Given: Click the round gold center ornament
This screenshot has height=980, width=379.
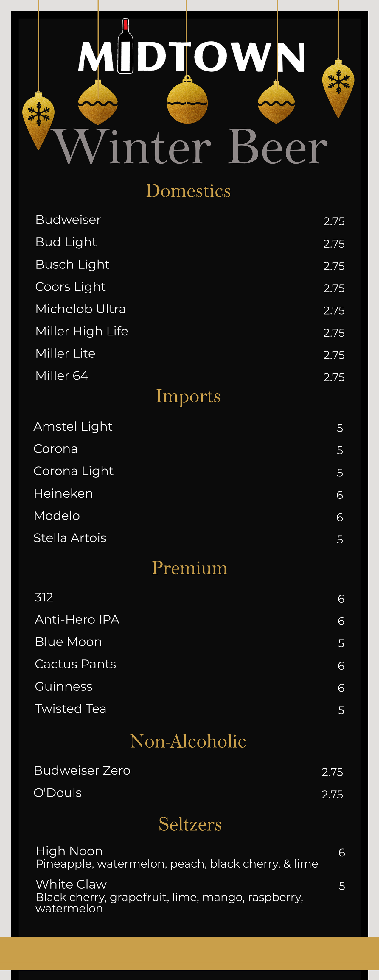Looking at the screenshot, I should point(187,102).
